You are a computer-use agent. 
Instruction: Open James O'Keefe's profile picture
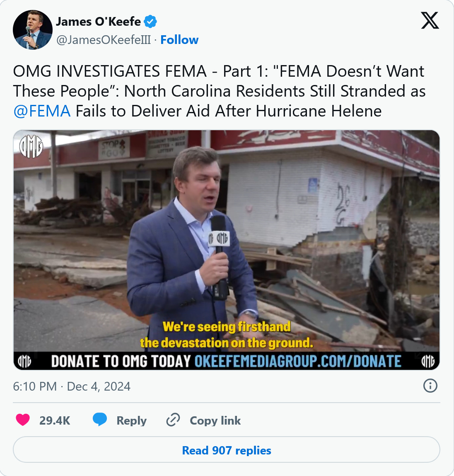click(x=32, y=30)
